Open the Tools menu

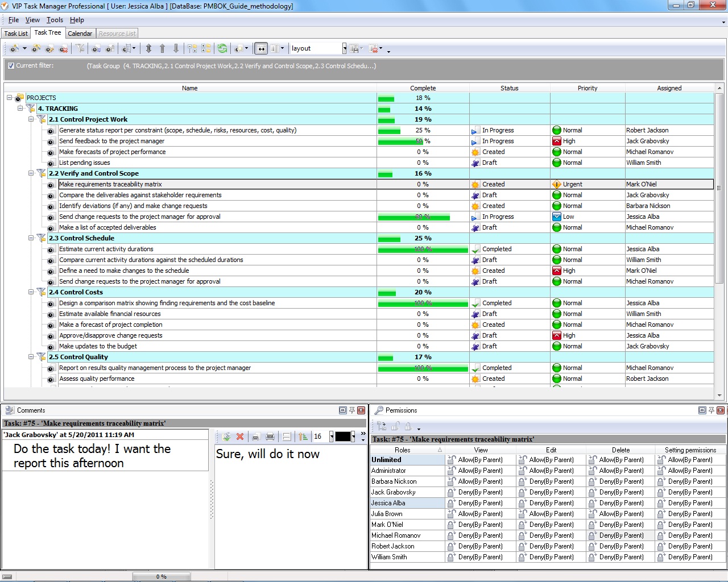55,20
